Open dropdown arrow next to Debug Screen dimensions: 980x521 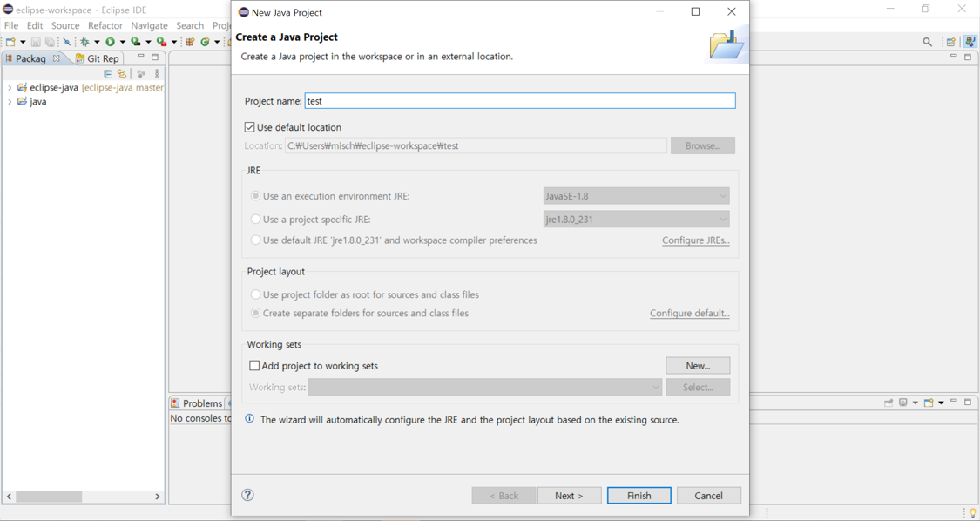point(97,42)
